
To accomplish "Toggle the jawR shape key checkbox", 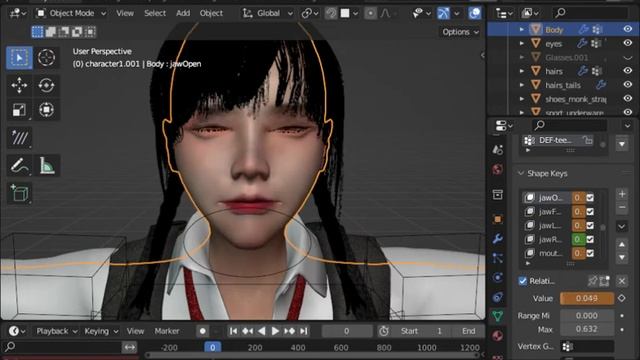I will tap(590, 239).
